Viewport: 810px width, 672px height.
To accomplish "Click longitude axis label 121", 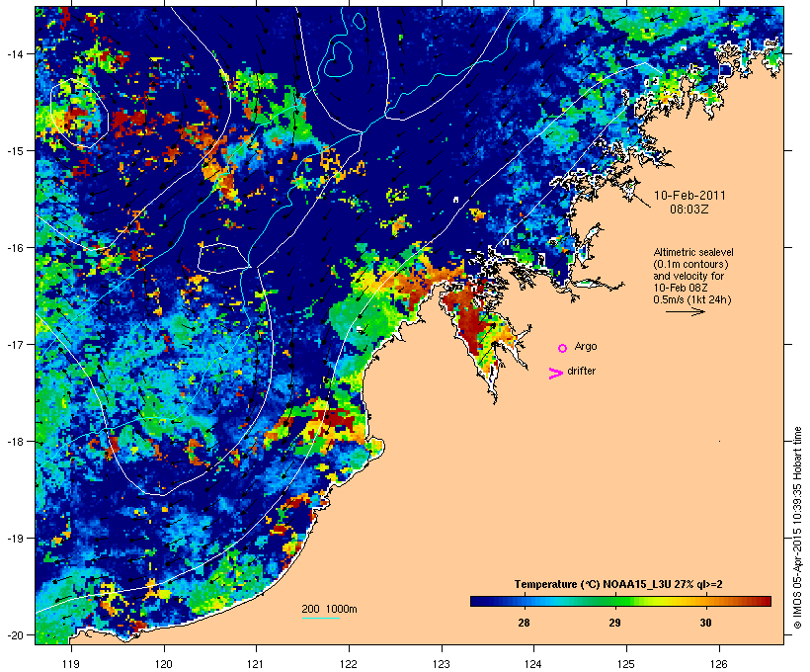I will tap(256, 664).
